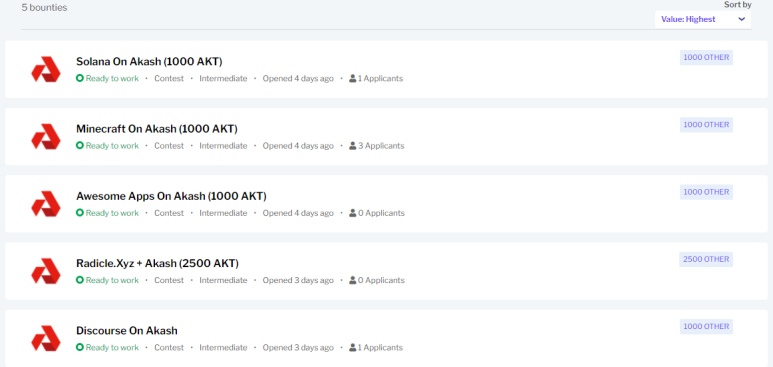Click 'Ready to work' on Discourse bounty
This screenshot has width=773, height=367.
[112, 348]
